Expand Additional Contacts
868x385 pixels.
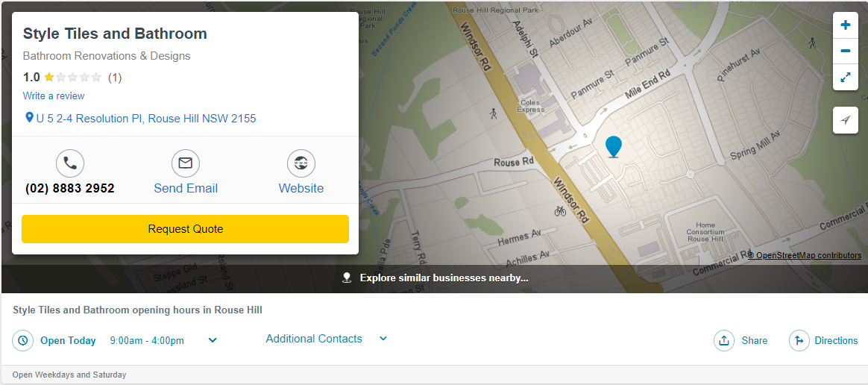click(327, 339)
